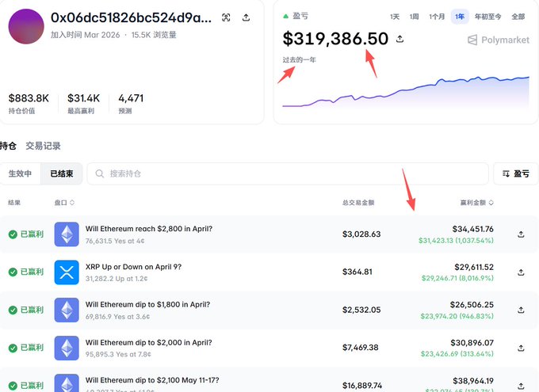This screenshot has height=392, width=539.
Task: Open Will Ethereum reach $2,800 in April?
Action: click(149, 229)
